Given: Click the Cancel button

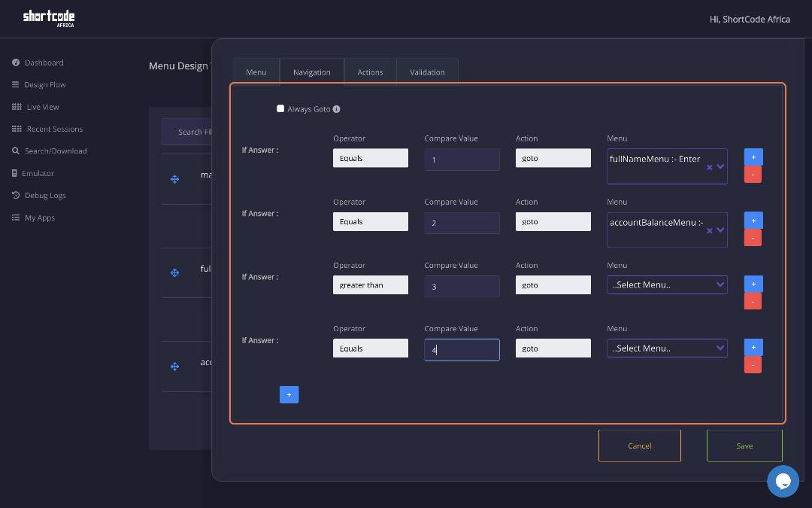Looking at the screenshot, I should (x=640, y=446).
